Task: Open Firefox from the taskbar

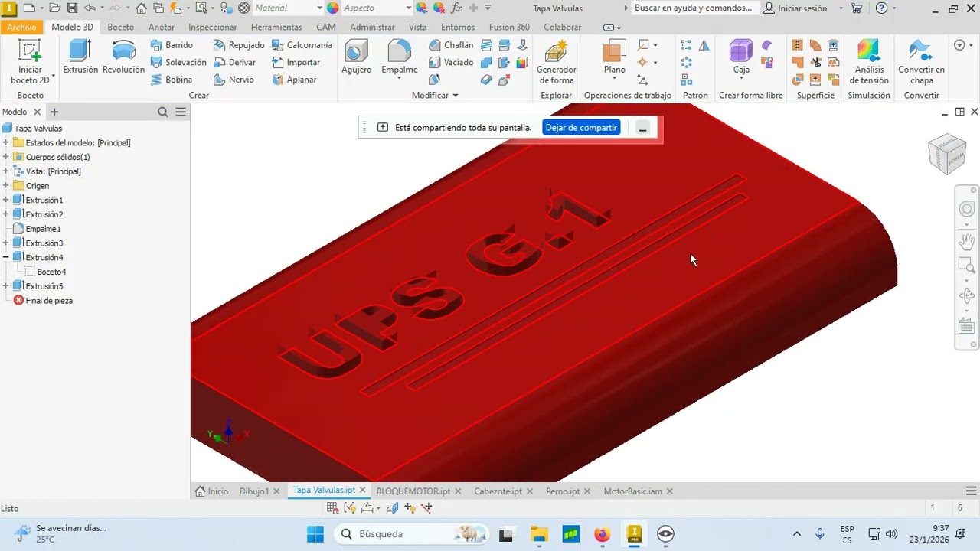Action: [603, 533]
